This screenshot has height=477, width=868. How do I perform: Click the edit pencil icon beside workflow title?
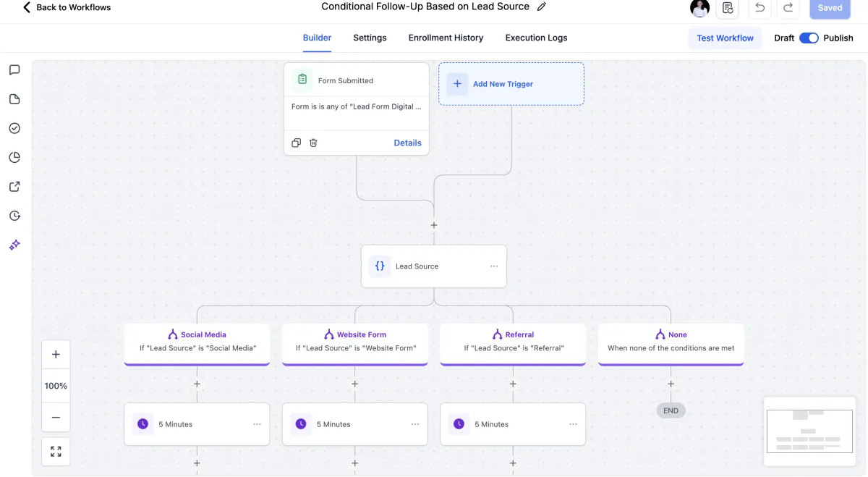coord(542,7)
